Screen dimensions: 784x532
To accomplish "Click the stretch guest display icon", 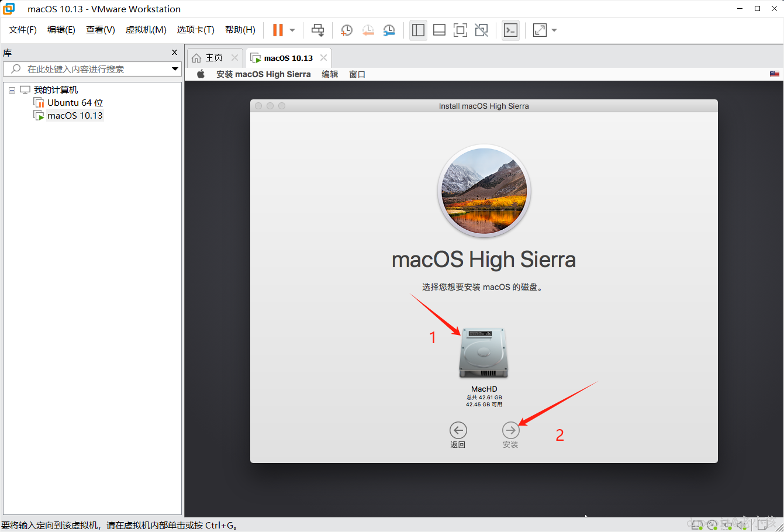I will pyautogui.click(x=540, y=30).
